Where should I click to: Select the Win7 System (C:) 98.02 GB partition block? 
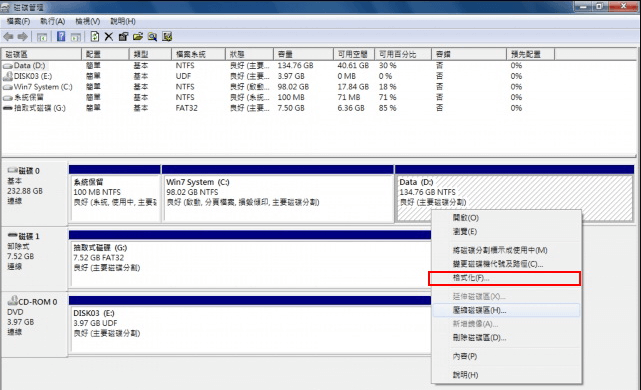pyautogui.click(x=278, y=199)
